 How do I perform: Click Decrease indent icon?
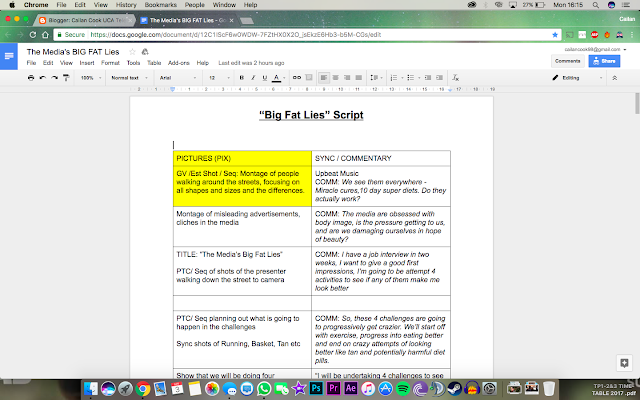tap(428, 78)
